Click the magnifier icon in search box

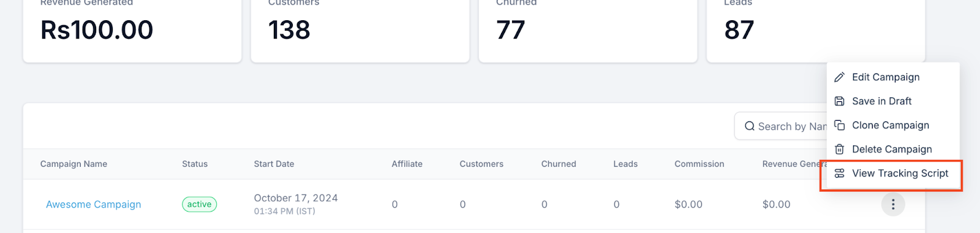(750, 126)
